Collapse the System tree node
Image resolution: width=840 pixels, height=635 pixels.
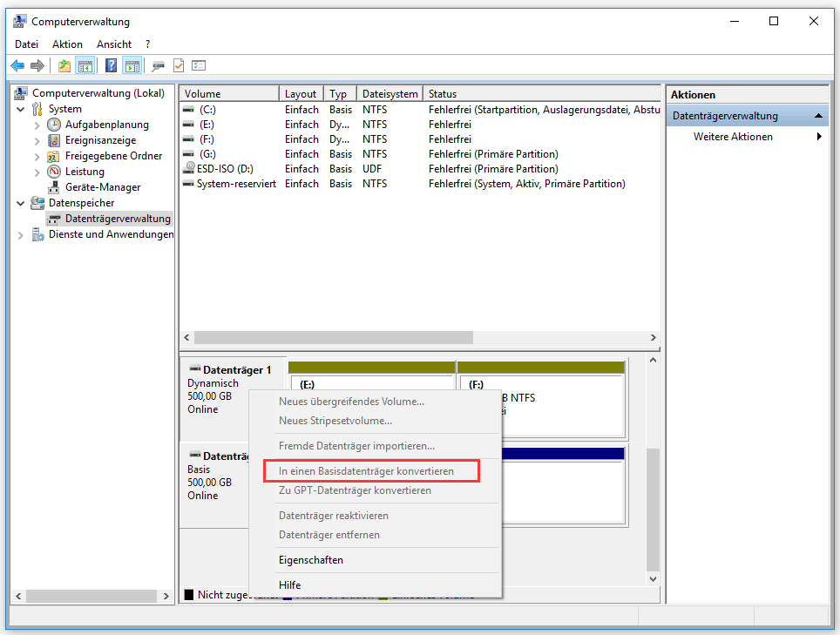[20, 109]
